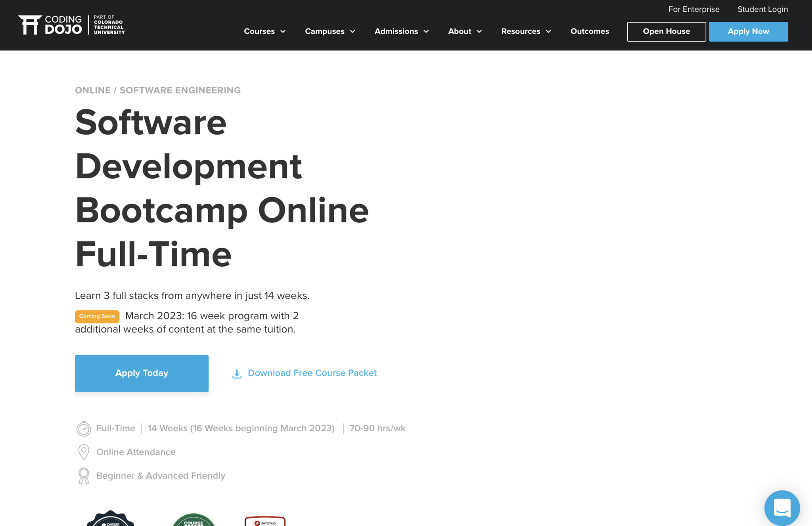Screen dimensions: 812x526
Task: Open the live chat bubble
Action: click(x=782, y=508)
